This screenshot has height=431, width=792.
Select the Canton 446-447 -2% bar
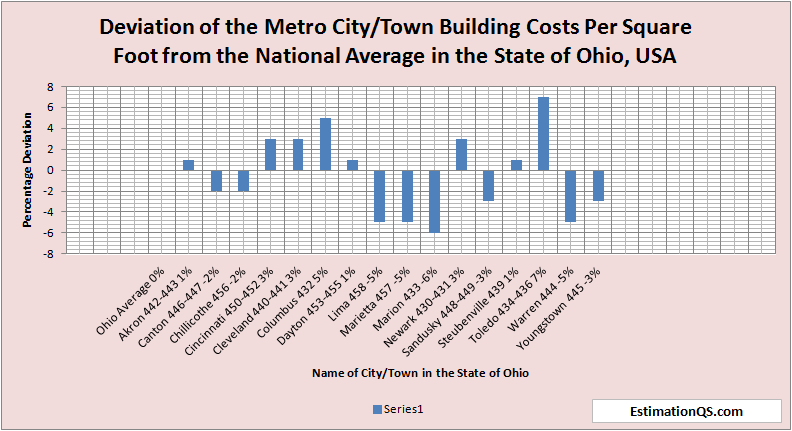click(x=216, y=181)
